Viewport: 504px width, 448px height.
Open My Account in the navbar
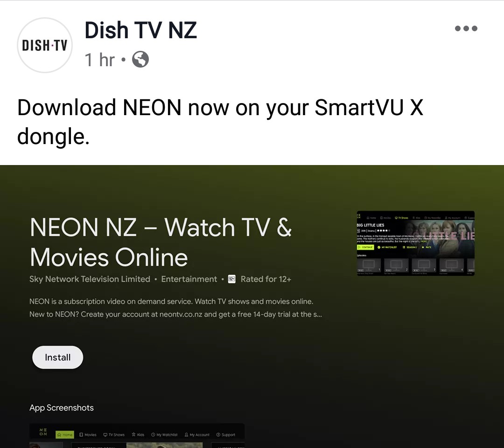(x=197, y=434)
